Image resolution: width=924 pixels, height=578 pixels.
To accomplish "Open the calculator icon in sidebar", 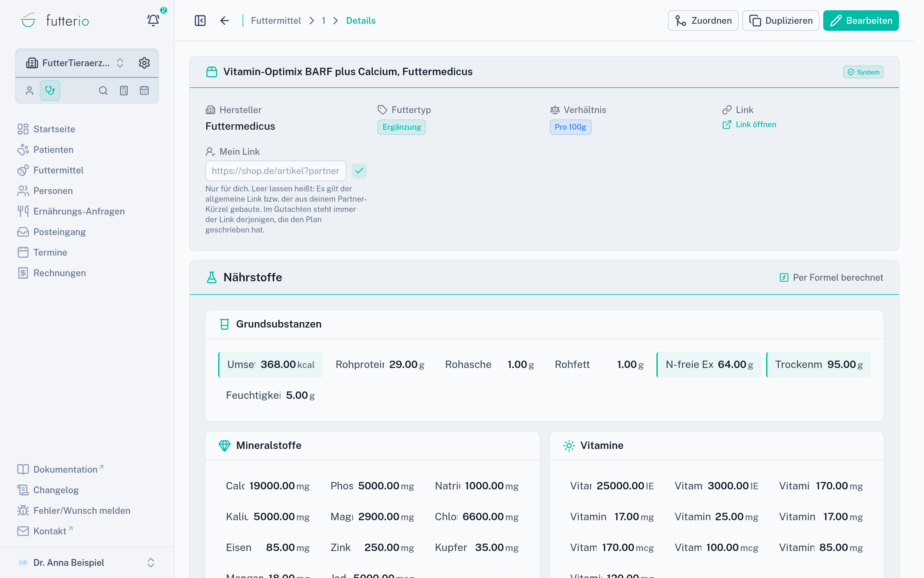I will pyautogui.click(x=124, y=91).
